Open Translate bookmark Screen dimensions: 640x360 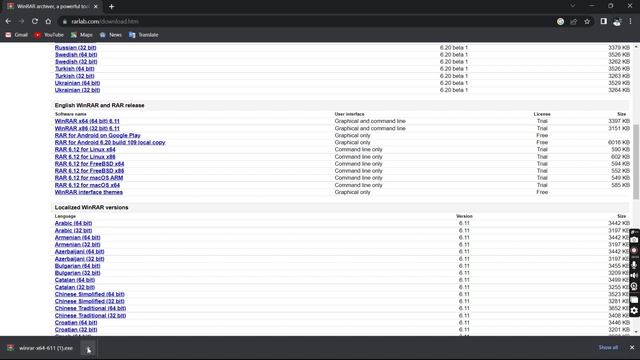(144, 35)
